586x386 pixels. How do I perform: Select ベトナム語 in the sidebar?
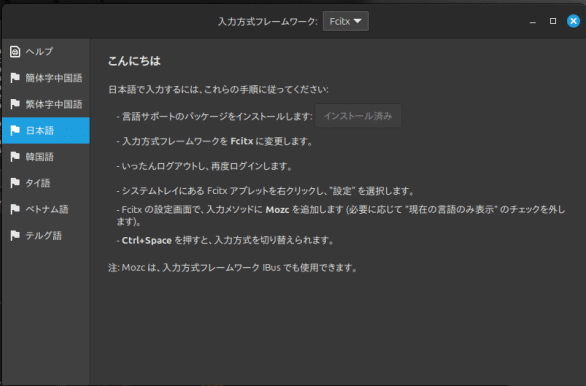(x=46, y=209)
